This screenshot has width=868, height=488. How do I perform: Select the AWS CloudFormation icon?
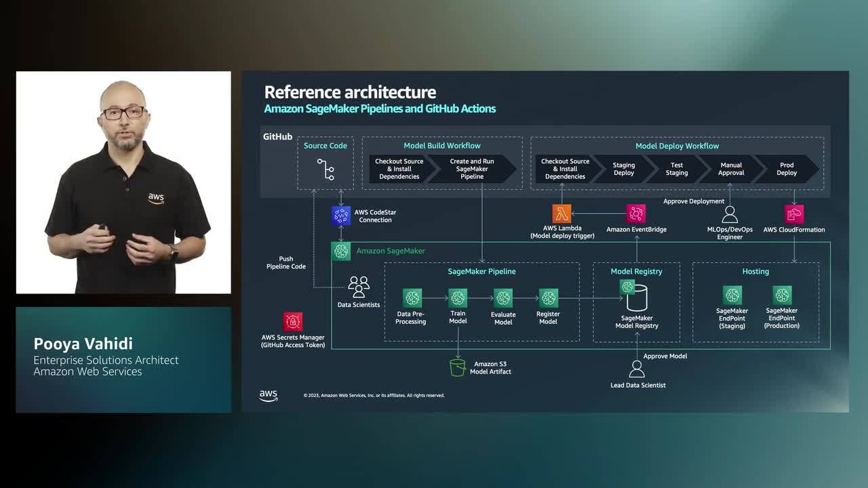[x=794, y=214]
